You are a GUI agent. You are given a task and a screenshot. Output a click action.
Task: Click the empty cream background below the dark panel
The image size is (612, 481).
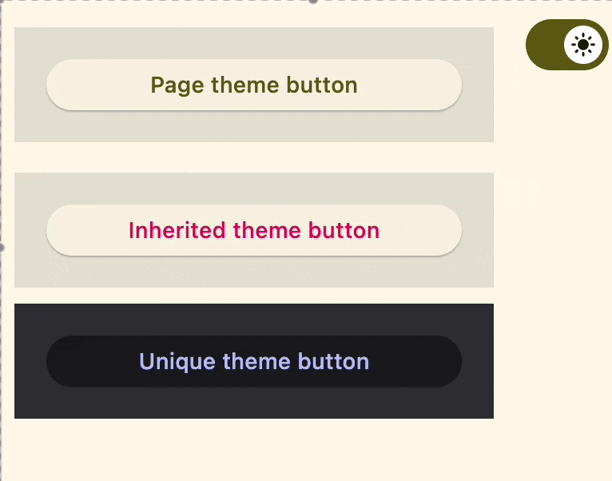tap(254, 450)
